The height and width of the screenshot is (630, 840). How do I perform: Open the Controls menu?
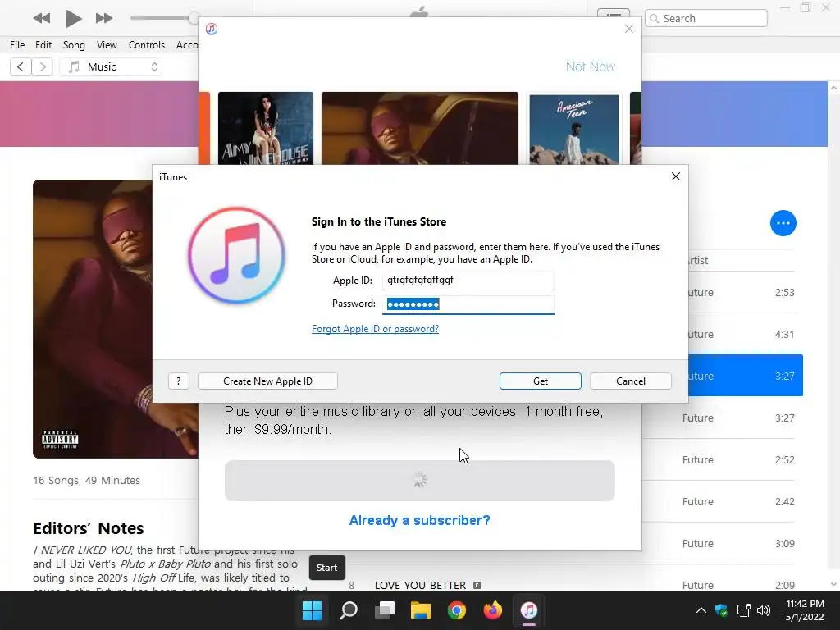point(146,45)
